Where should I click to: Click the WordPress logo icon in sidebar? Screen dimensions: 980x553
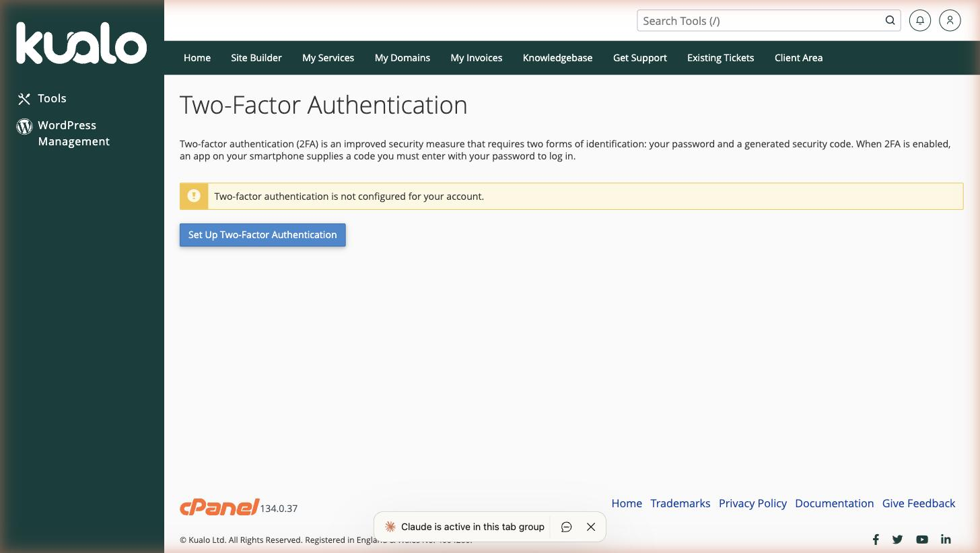tap(24, 126)
